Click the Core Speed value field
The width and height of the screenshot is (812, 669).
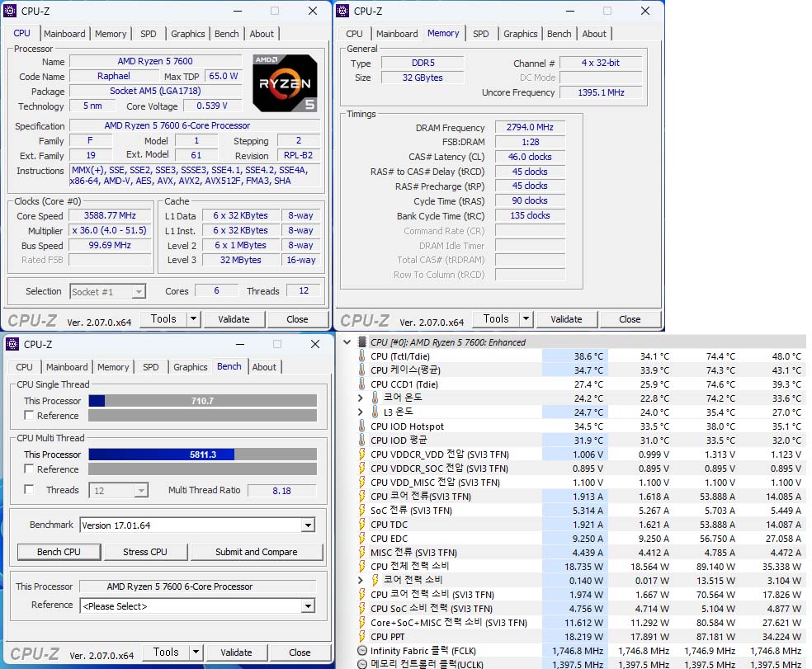pos(110,215)
